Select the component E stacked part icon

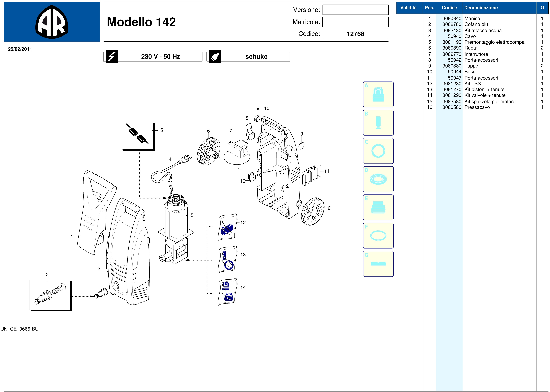click(378, 207)
